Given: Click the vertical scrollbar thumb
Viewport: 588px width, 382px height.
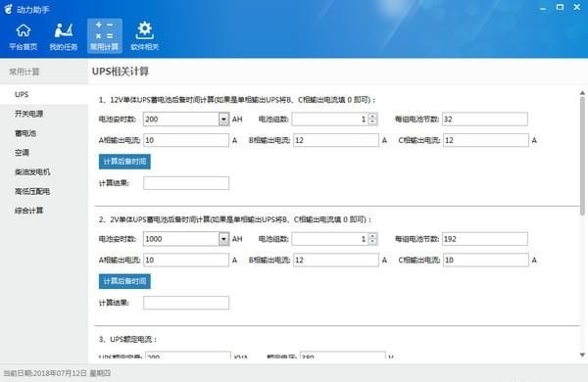Looking at the screenshot, I should (582, 156).
